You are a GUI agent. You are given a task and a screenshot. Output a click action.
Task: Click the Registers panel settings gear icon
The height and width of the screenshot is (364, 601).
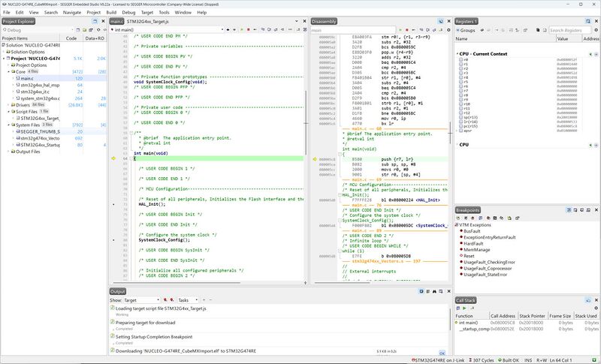click(596, 30)
